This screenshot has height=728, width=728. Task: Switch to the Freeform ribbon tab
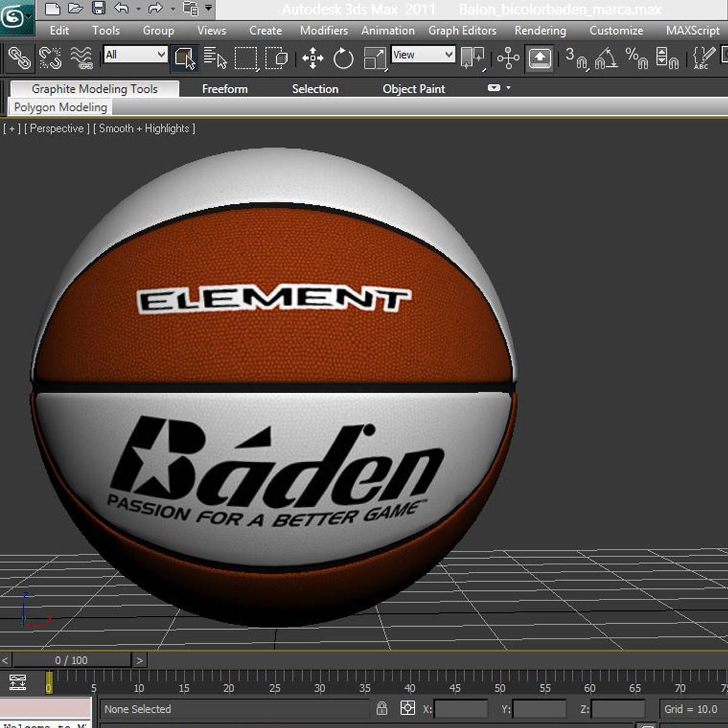pyautogui.click(x=224, y=89)
